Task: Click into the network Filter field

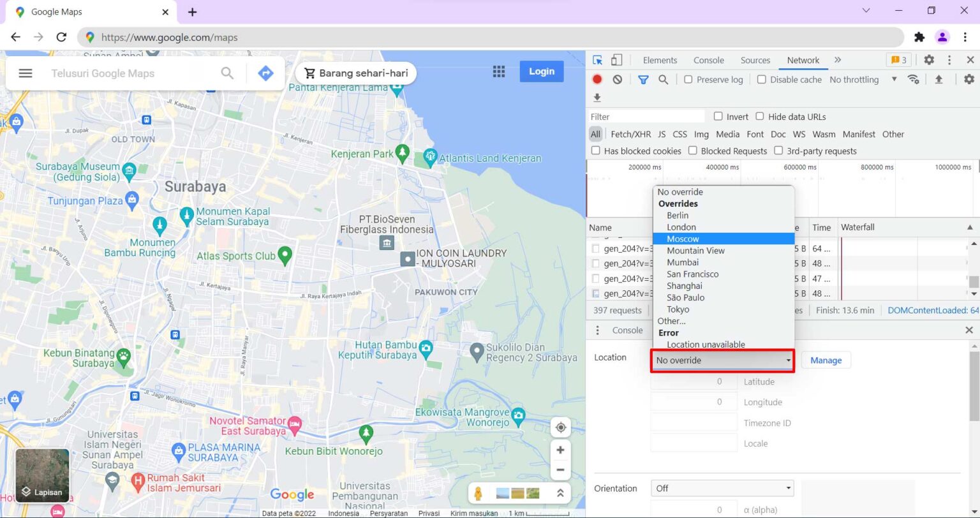Action: click(x=646, y=117)
